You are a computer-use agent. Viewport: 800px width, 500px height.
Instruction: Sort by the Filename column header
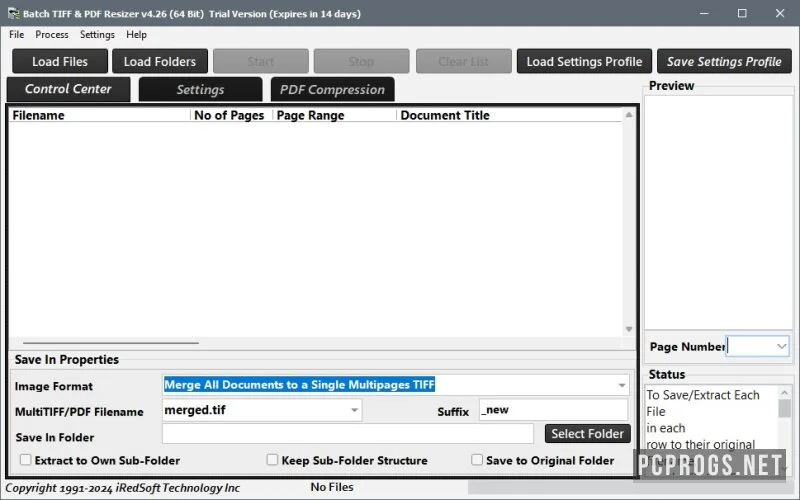point(99,115)
